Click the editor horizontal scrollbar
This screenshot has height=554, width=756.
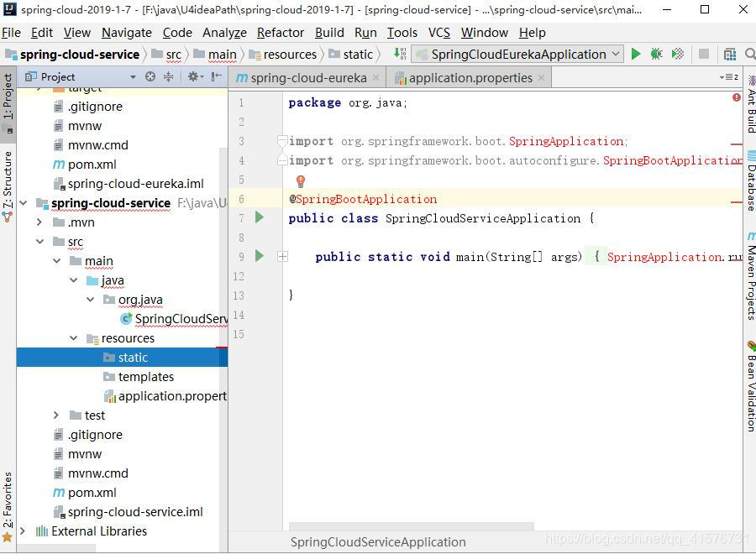coord(412,525)
